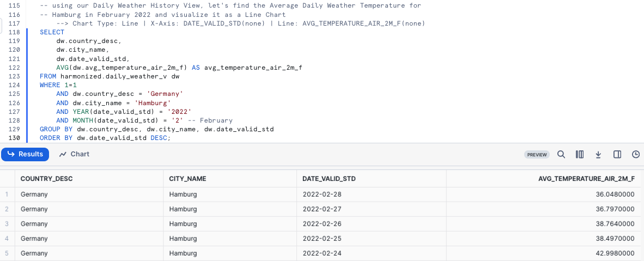Click the 'Hamburg' string in the WHERE clause
The height and width of the screenshot is (261, 644).
(154, 103)
